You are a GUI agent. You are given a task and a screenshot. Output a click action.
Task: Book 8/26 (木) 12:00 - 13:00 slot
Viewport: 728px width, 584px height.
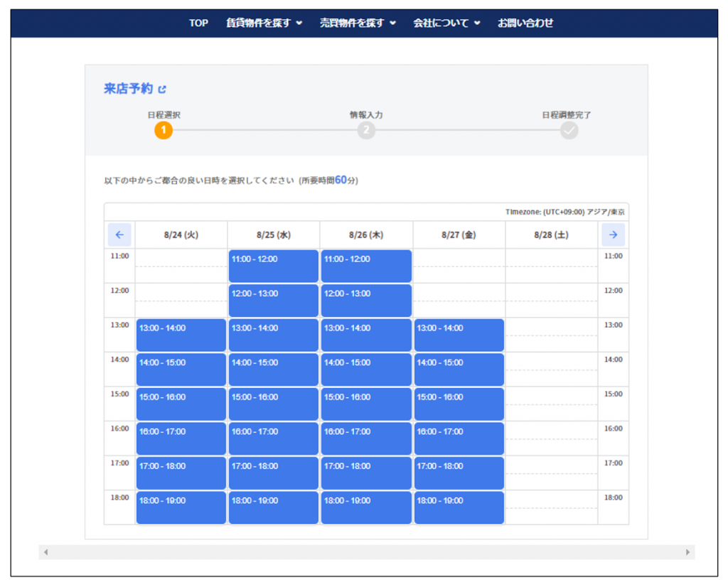pos(366,300)
